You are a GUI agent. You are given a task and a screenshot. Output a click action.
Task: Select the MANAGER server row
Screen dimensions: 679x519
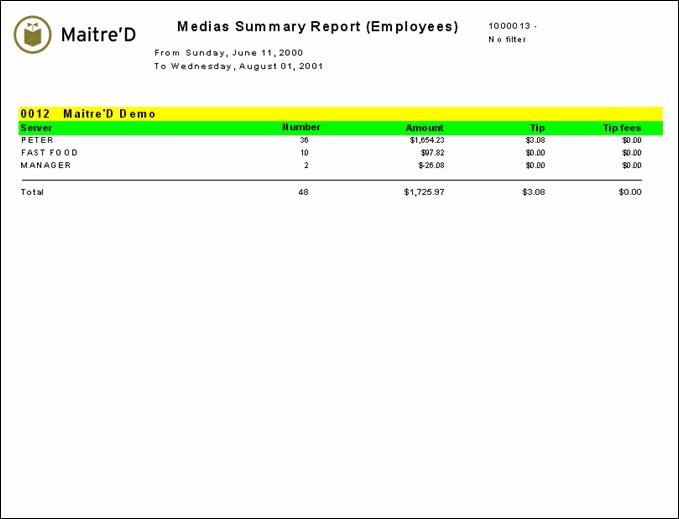pos(46,165)
